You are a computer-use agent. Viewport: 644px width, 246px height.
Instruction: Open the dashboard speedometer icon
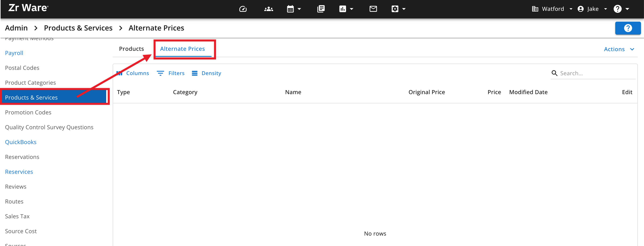243,9
